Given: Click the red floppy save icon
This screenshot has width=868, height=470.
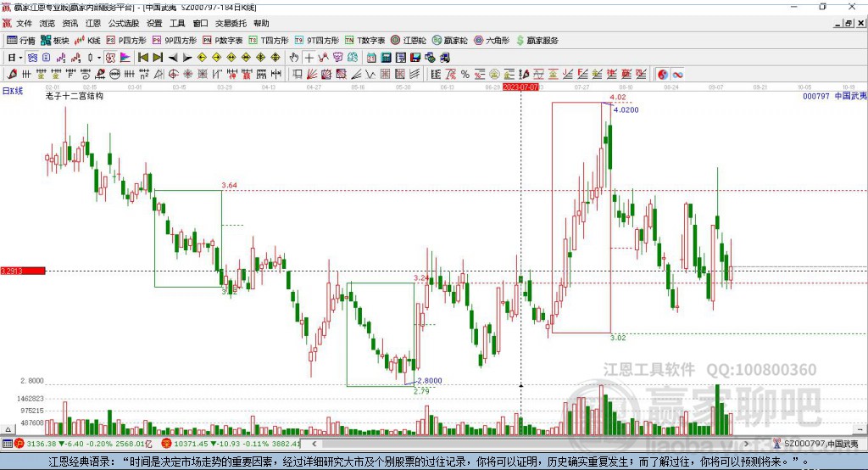Looking at the screenshot, I should [415, 57].
